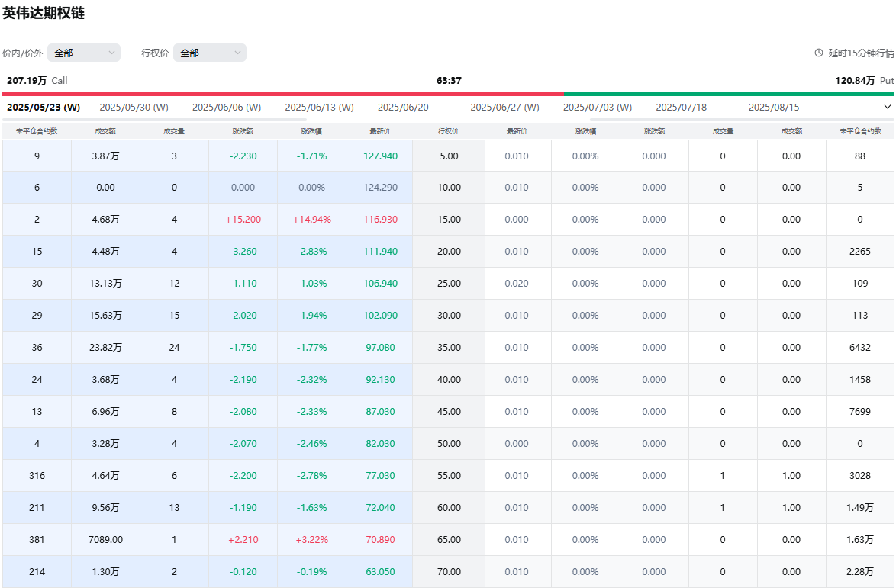Click the -0.19% change percentage
This screenshot has width=896, height=588.
[311, 571]
